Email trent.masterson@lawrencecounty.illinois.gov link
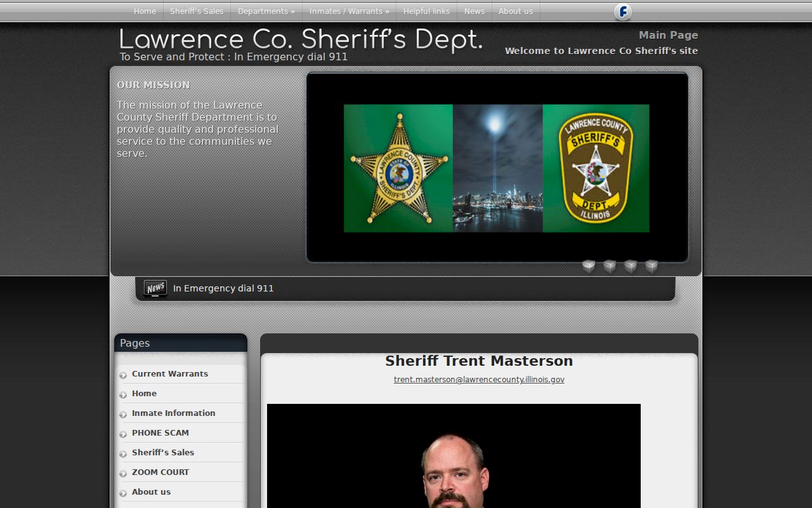 479,380
